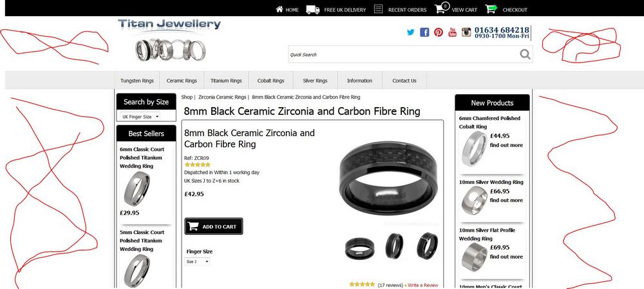Click in the Quick Search field

[403, 54]
